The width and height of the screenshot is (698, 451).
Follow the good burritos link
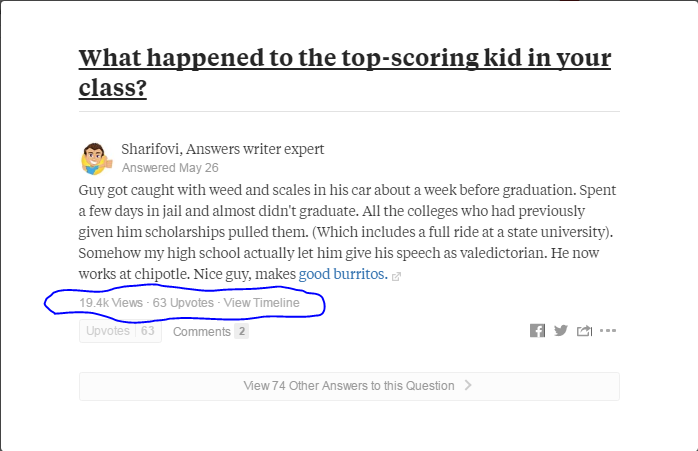point(342,274)
